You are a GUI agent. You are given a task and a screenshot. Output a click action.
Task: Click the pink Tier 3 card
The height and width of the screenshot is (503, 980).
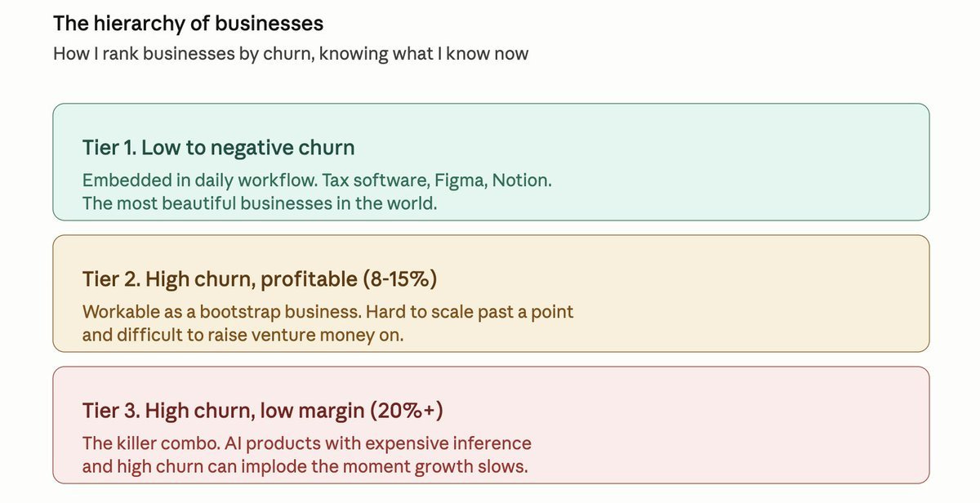[491, 425]
